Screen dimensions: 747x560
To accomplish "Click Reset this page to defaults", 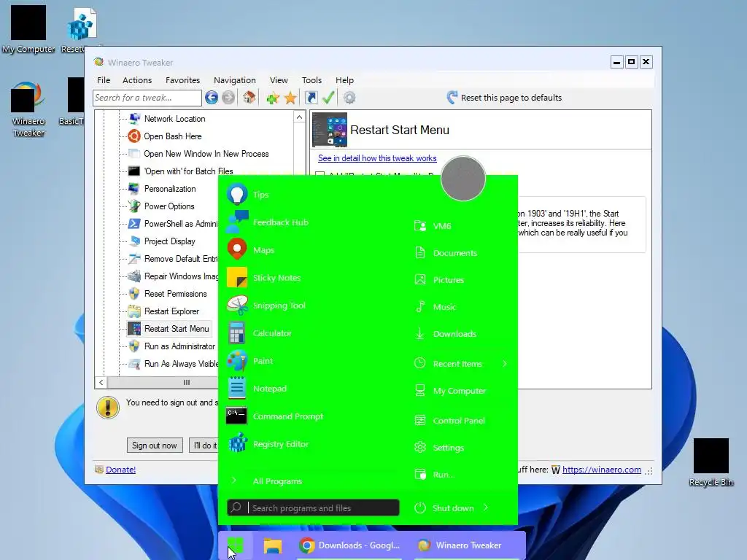I will point(505,98).
